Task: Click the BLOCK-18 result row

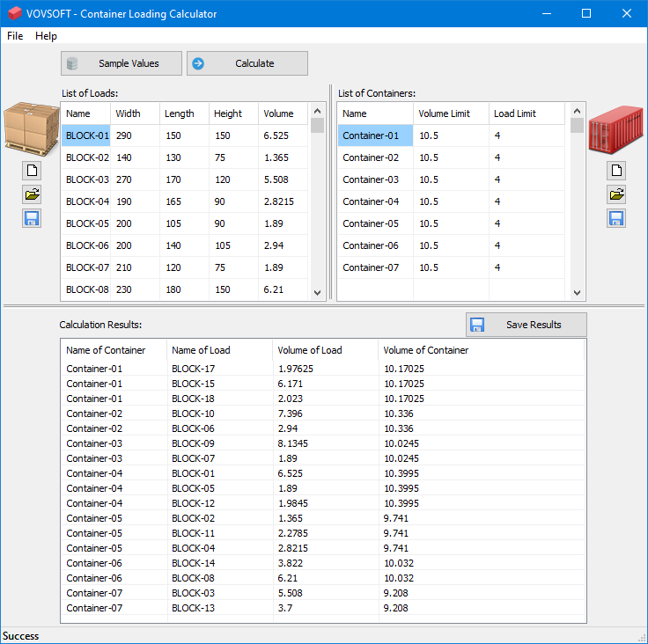Action: click(x=323, y=399)
